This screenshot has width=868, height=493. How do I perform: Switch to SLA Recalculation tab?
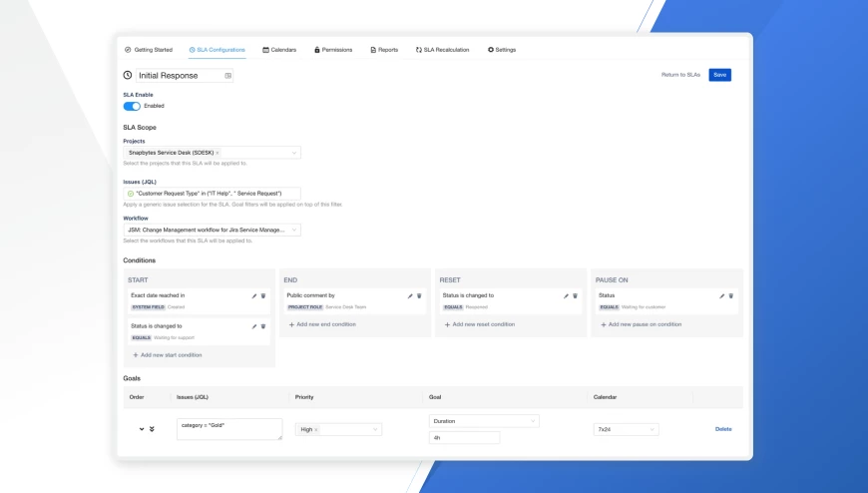tap(442, 50)
